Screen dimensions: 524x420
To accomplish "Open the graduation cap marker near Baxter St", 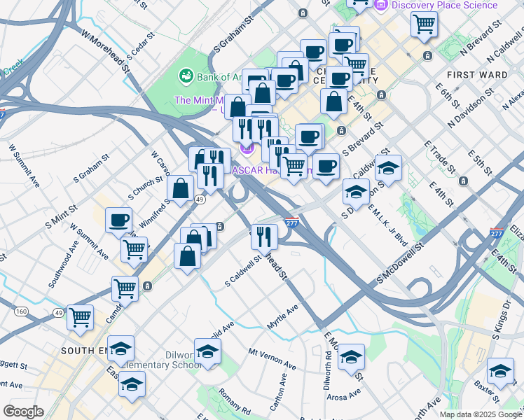I will 501,372.
